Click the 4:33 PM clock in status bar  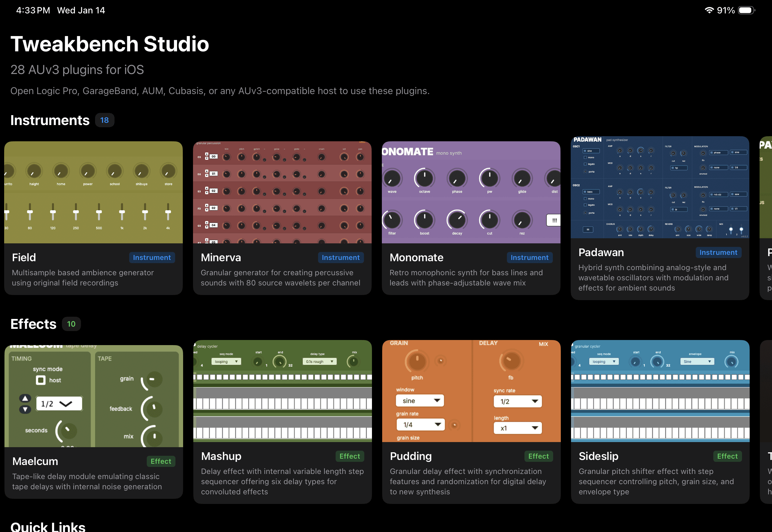33,10
